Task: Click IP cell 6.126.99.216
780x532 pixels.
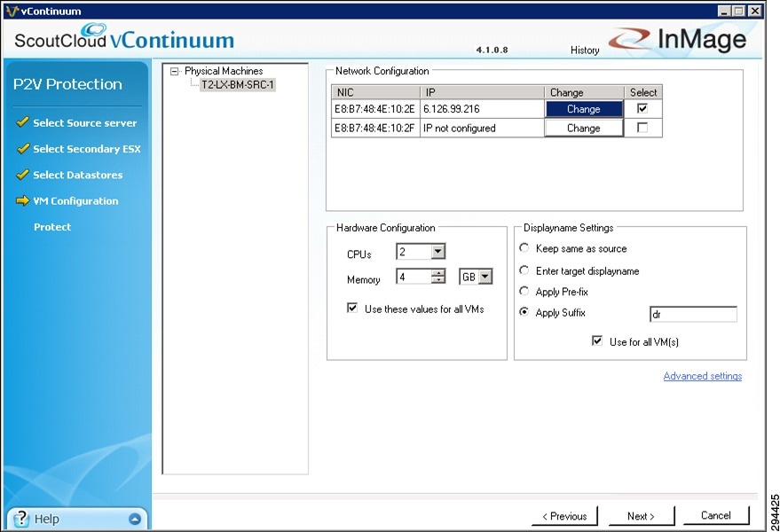Action: [x=482, y=109]
